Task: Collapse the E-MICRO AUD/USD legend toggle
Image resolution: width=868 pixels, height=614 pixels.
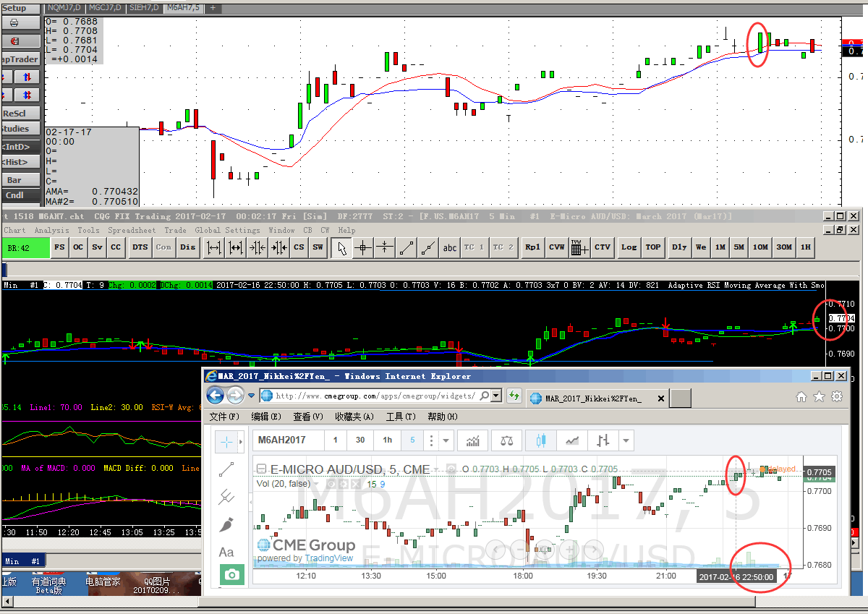Action: tap(262, 469)
